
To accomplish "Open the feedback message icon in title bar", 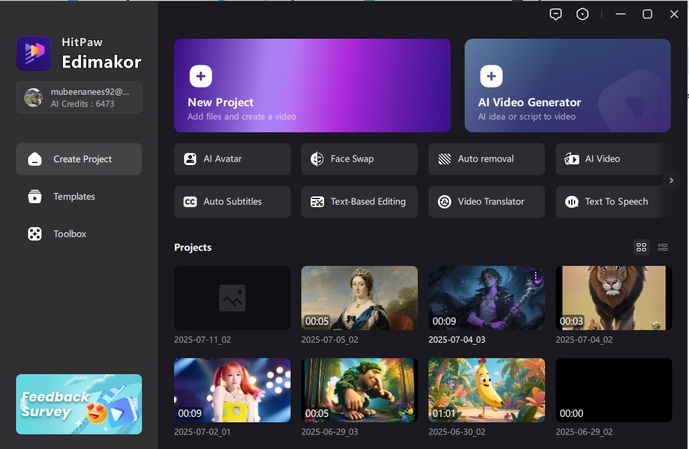I will [555, 14].
